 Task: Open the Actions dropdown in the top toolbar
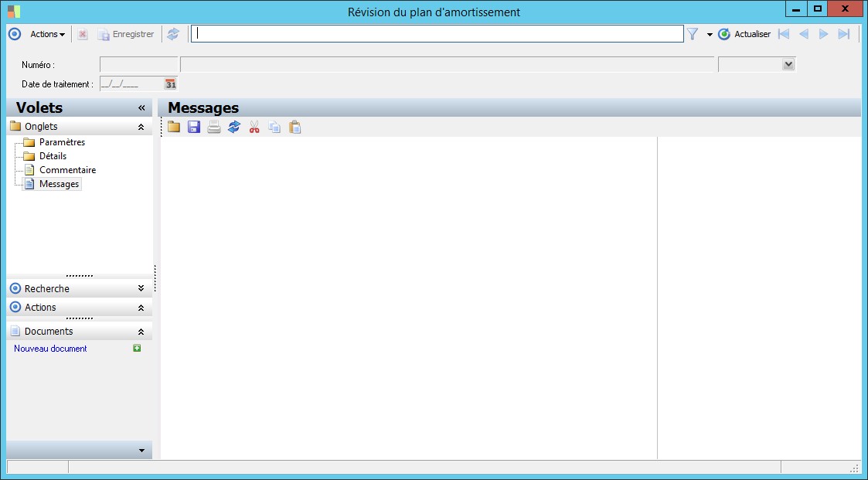[47, 34]
